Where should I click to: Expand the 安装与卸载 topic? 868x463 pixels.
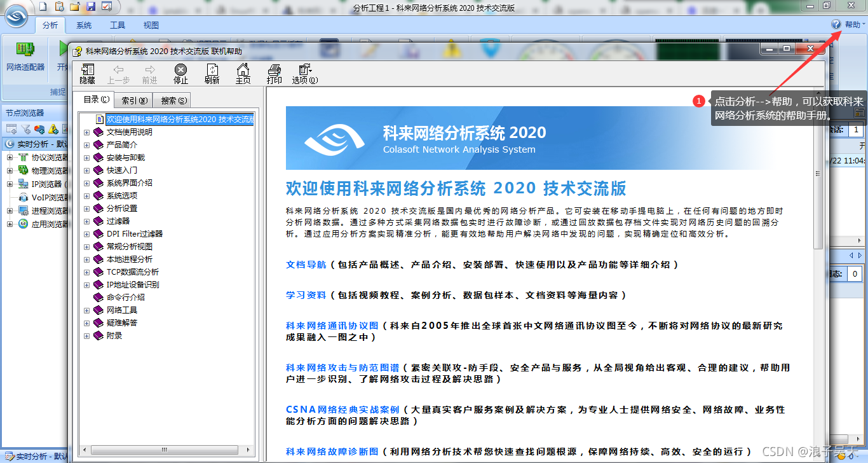86,158
